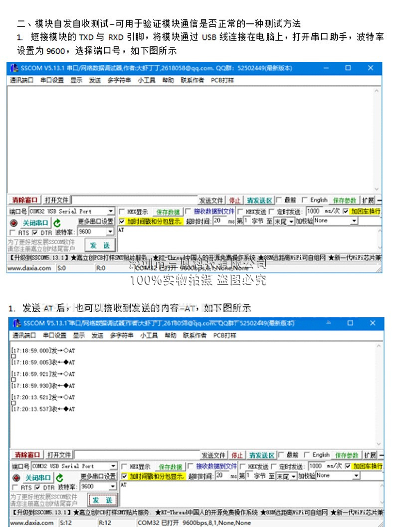The image size is (394, 532).
Task: Open 小工具 menu in empty-log SSCOM window
Action: pos(147,80)
